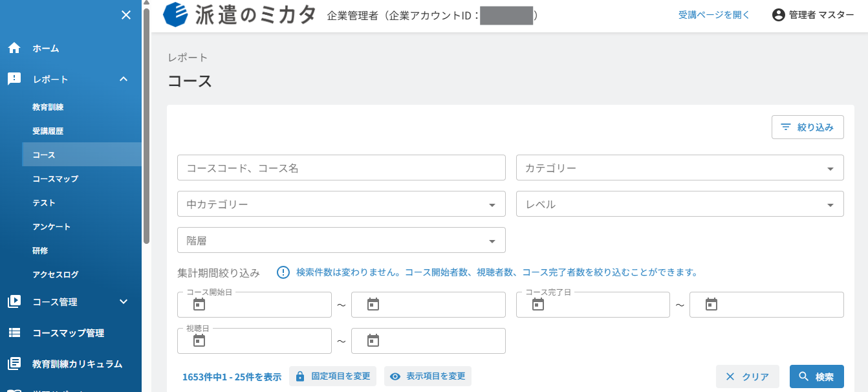Click the レポート speech bubble icon
This screenshot has height=392, width=868.
tap(14, 79)
